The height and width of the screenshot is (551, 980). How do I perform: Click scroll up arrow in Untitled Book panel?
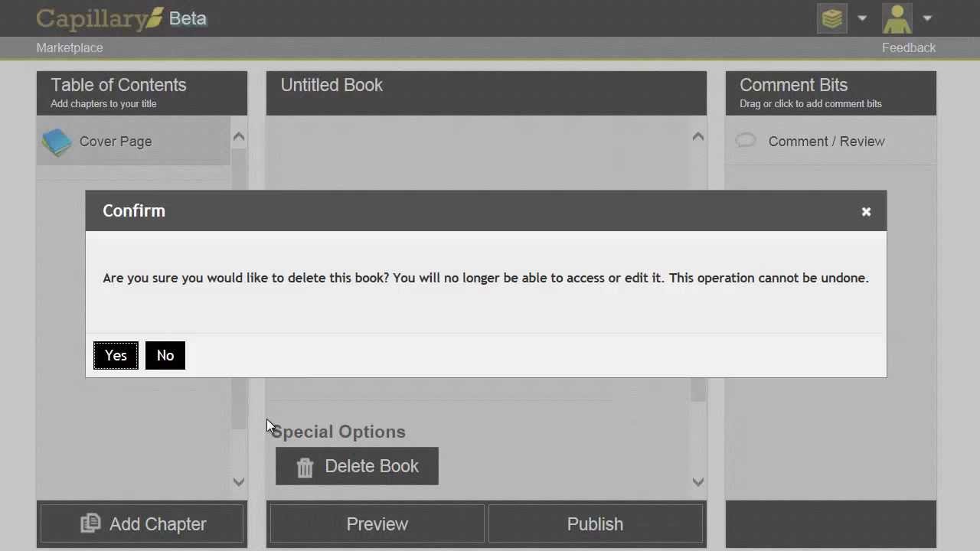(698, 137)
